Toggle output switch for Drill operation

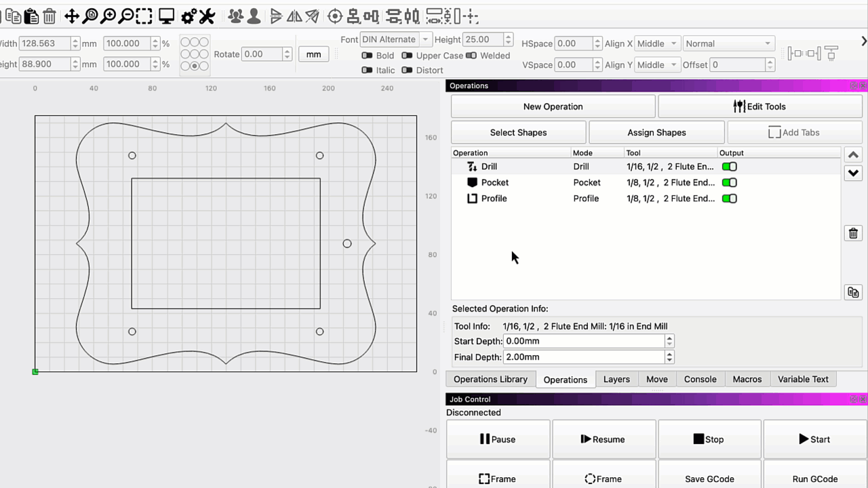729,167
